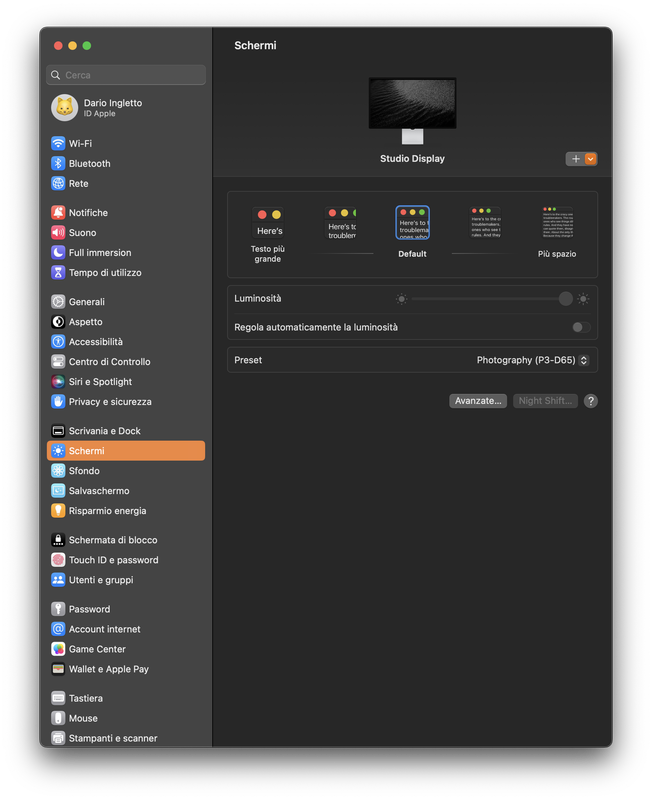Screen dimensions: 652x800
Task: Choose second resolution thumbnail left of Default
Action: point(341,223)
